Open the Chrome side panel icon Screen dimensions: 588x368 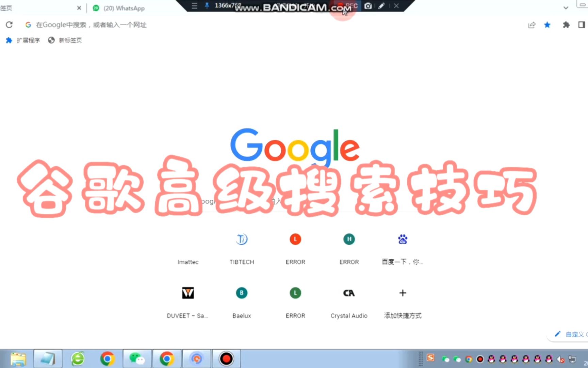coord(582,25)
